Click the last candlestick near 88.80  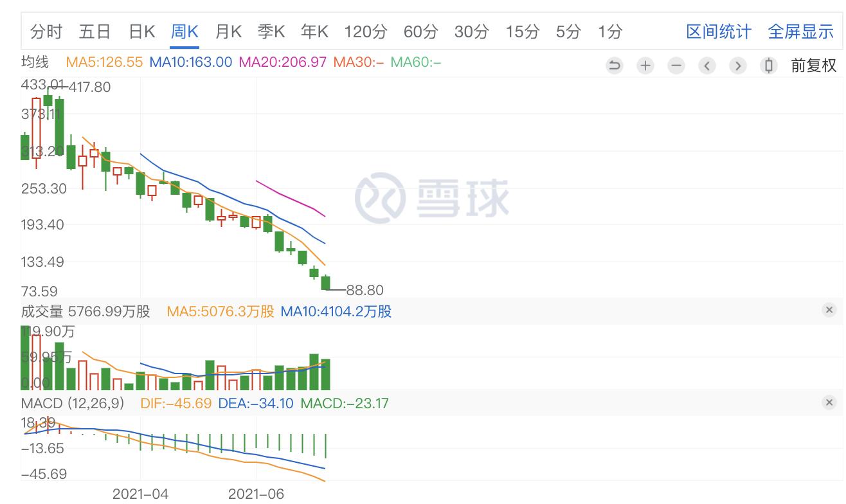tap(325, 283)
